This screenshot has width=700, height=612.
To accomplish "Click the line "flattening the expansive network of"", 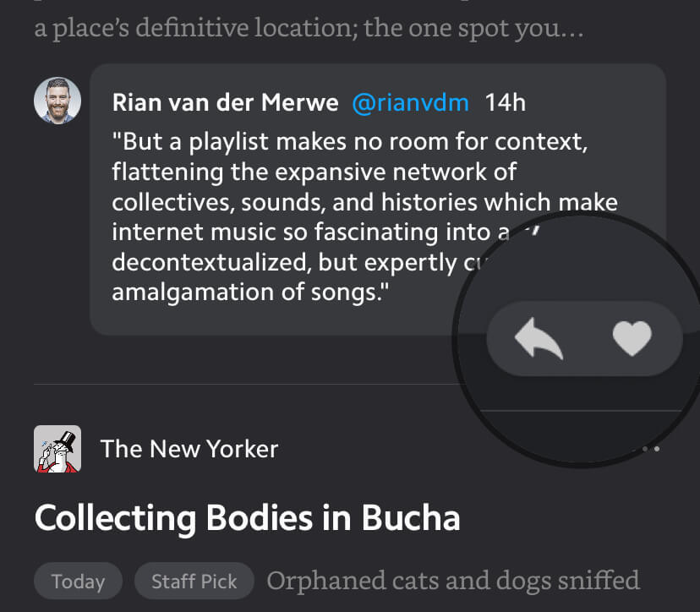I will pyautogui.click(x=314, y=172).
